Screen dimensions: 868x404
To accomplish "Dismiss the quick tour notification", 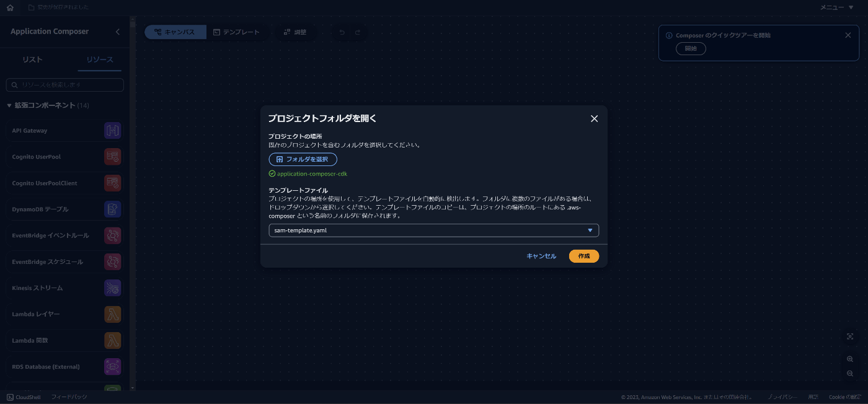I will [x=848, y=35].
